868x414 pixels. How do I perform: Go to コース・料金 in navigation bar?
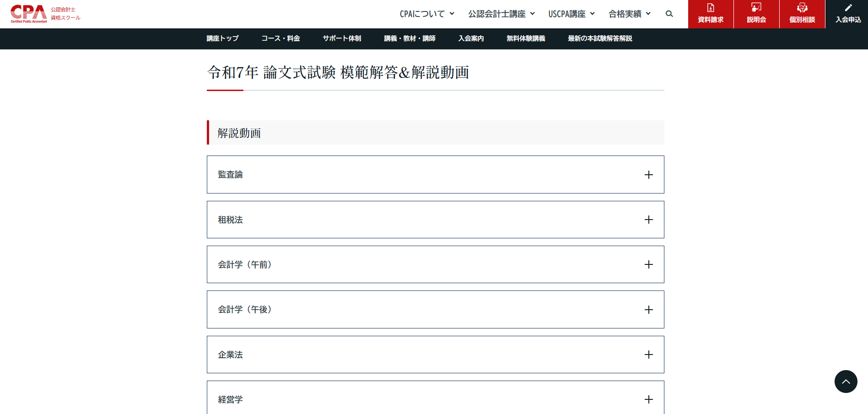(x=280, y=38)
